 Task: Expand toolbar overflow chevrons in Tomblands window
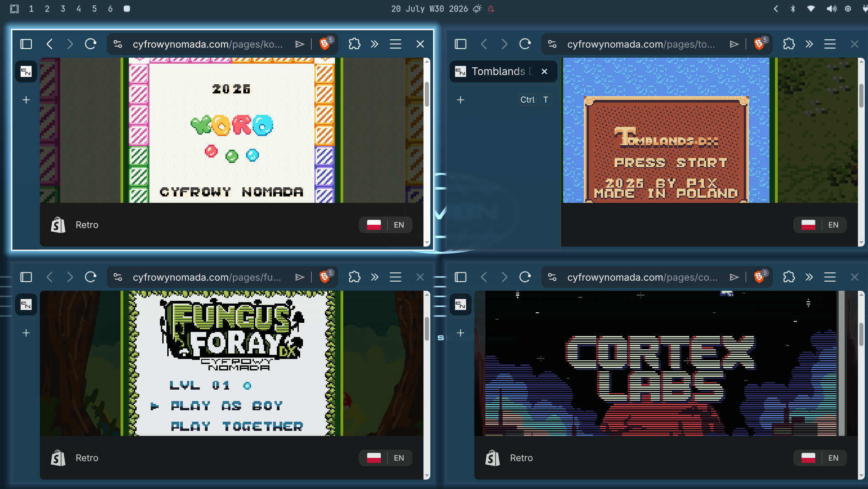(x=809, y=44)
